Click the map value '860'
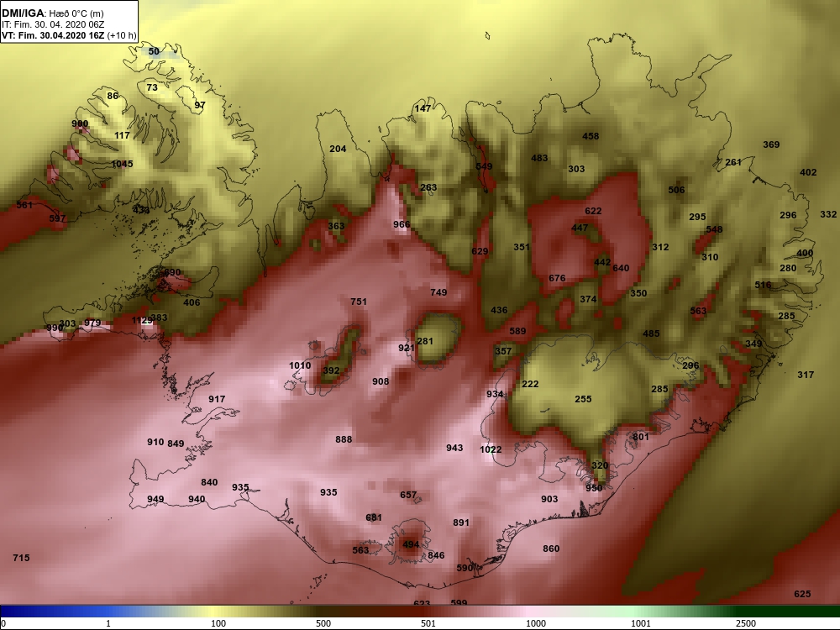Screen dimensions: 840x630 [x=551, y=549]
